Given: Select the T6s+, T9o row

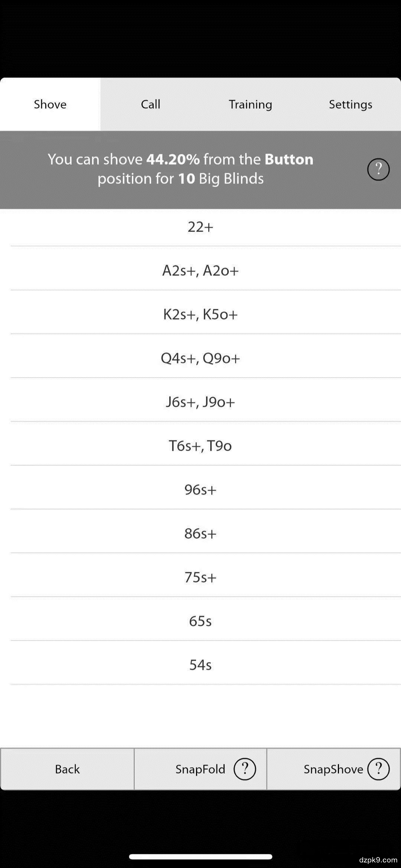Looking at the screenshot, I should (x=200, y=446).
